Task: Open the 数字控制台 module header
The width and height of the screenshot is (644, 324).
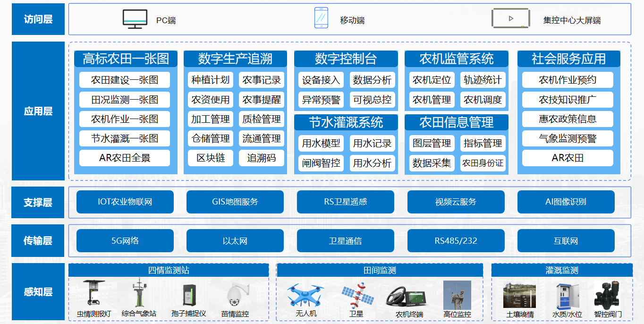Action: 346,59
